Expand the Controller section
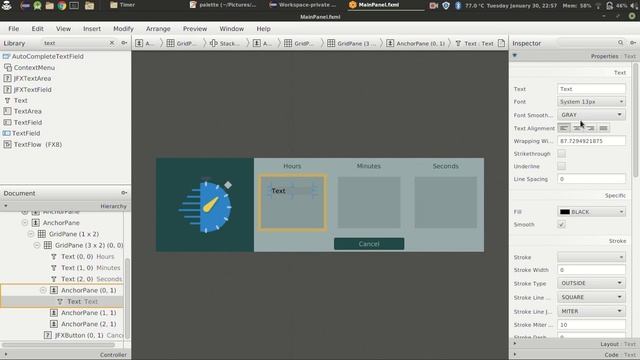640x360 pixels. (6, 355)
